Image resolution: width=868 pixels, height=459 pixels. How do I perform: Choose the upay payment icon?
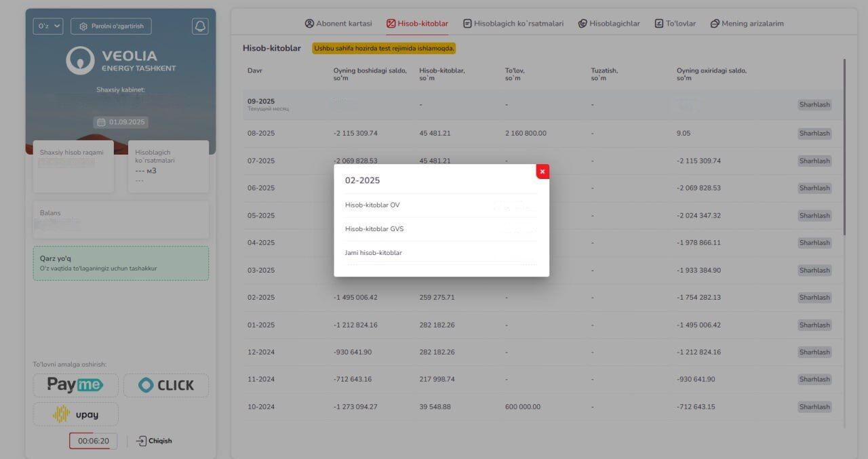click(75, 414)
